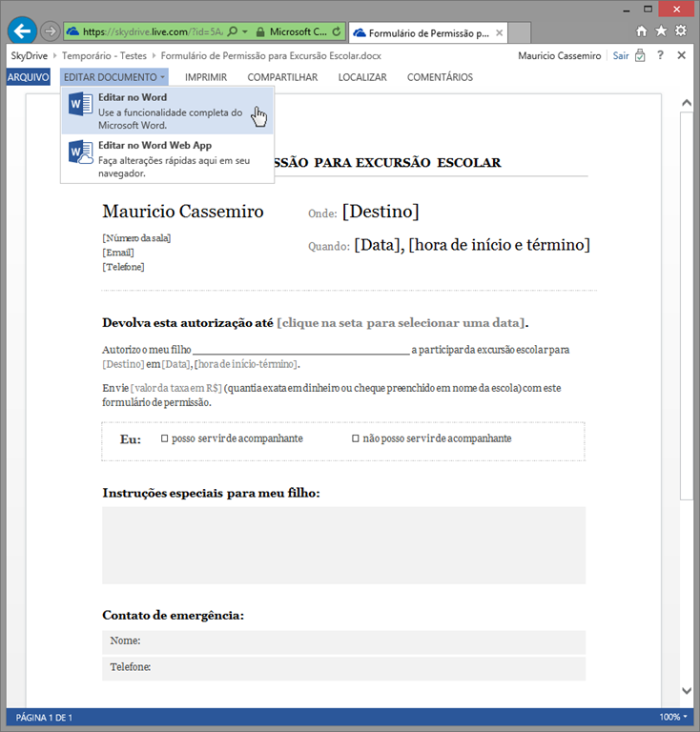The height and width of the screenshot is (732, 700).
Task: Click the browser back arrow button
Action: [x=22, y=30]
